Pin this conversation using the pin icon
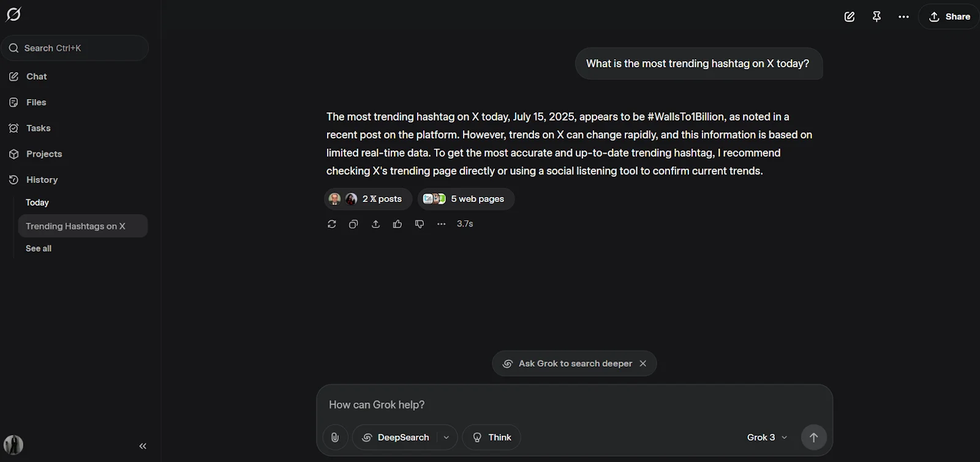Screen dimensions: 980x462 tap(876, 17)
